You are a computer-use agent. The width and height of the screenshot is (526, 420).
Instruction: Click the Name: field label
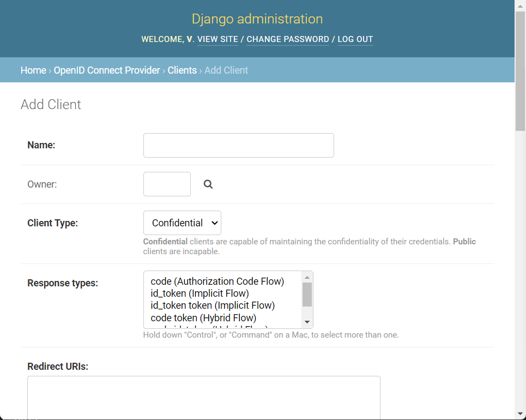[41, 145]
